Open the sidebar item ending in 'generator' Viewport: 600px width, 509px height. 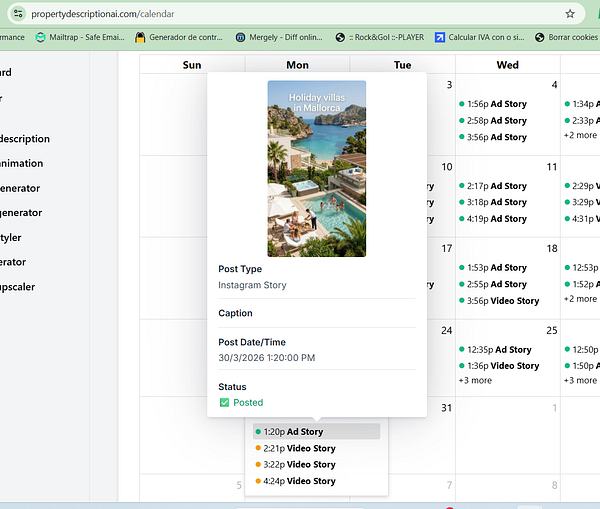(21, 213)
